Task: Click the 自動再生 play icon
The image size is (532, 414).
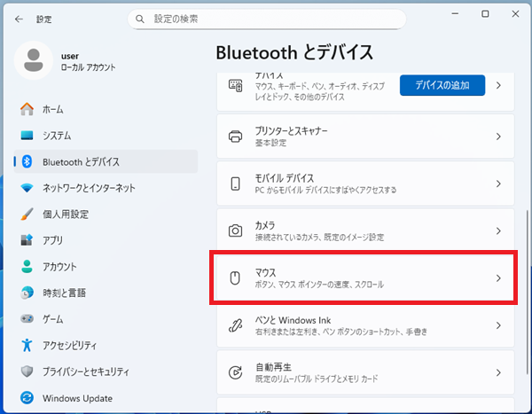Action: click(x=235, y=372)
